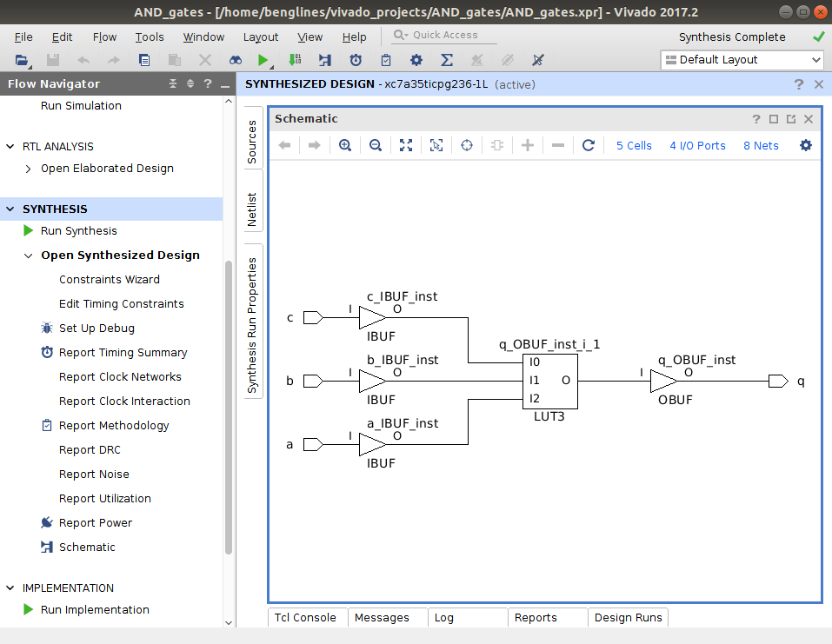The image size is (832, 644).
Task: Open the File menu
Action: coord(23,37)
